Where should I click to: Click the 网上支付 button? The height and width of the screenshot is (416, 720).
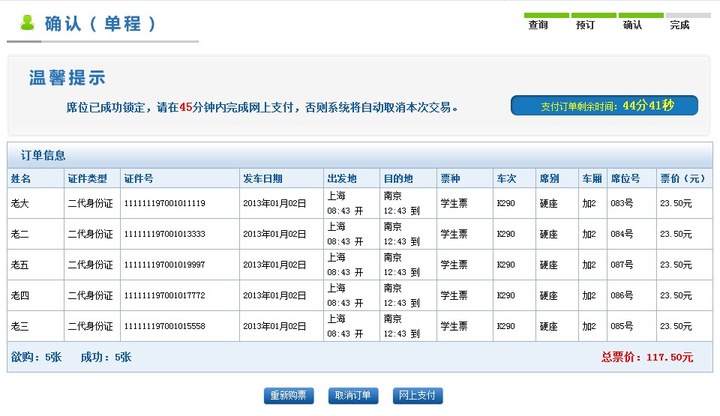point(417,396)
